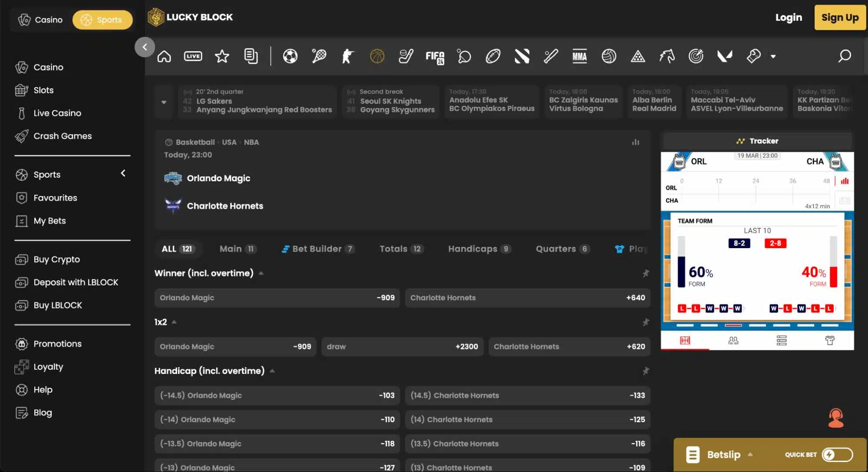Pin the 1x2 market

point(646,322)
